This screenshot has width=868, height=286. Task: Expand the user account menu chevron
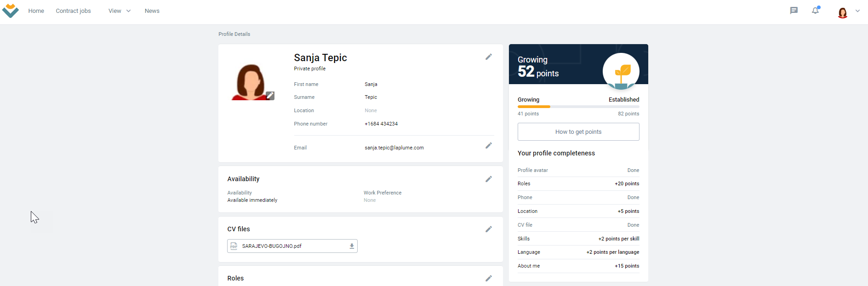(x=857, y=11)
